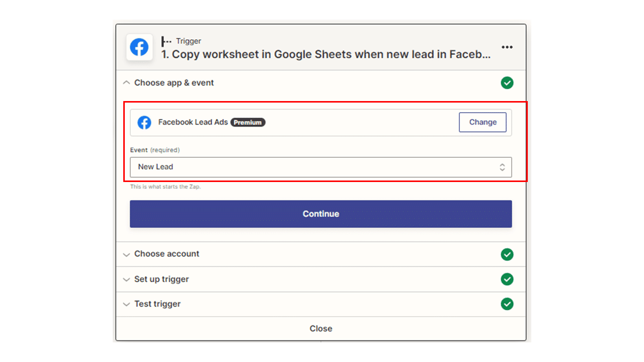
Task: Click the small Facebook icon beside Facebook Lead Ads
Action: click(144, 122)
